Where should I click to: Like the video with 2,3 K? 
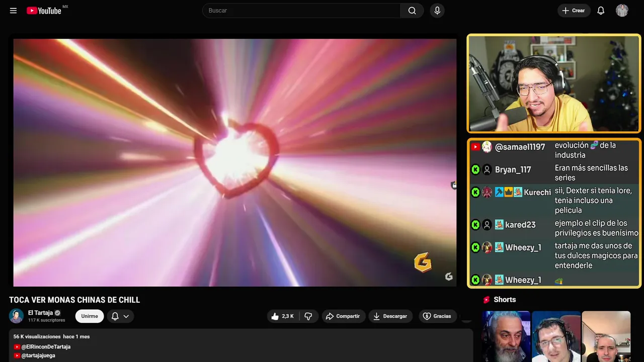(283, 316)
